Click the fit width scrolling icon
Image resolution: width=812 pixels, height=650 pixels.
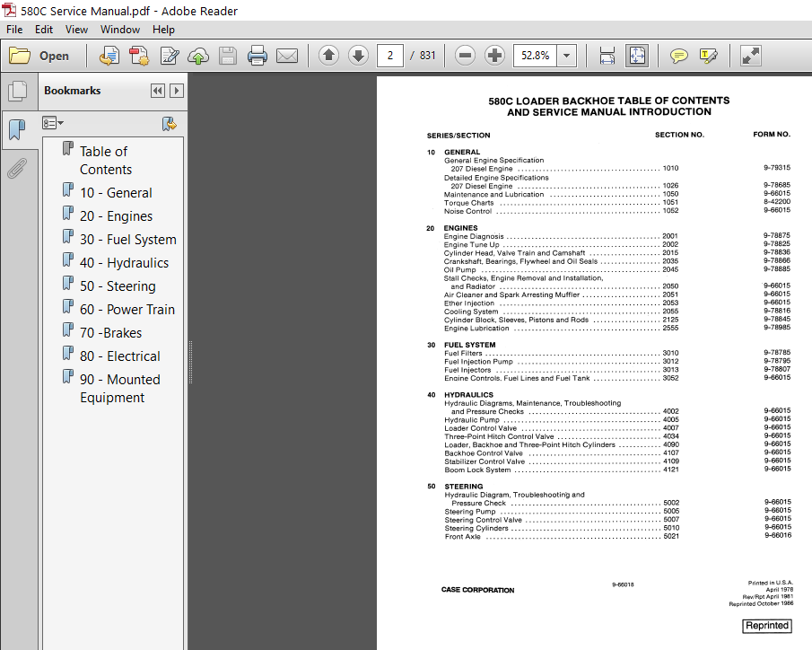607,56
